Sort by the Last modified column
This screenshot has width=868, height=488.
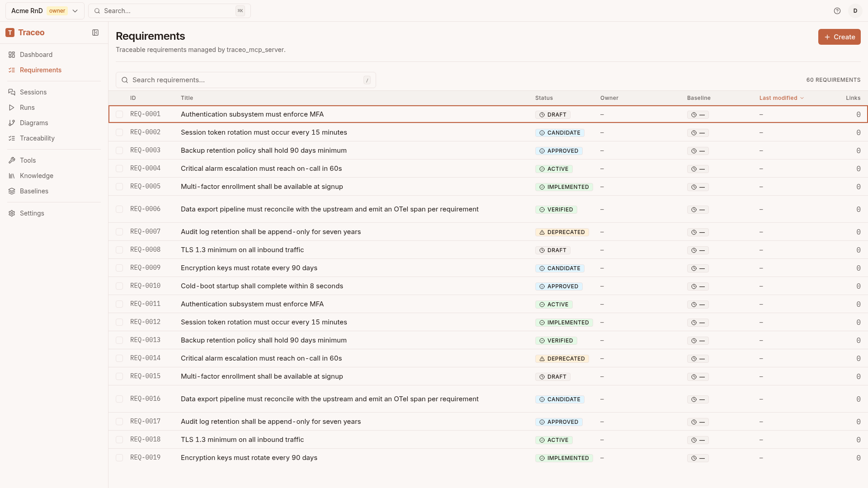(781, 98)
